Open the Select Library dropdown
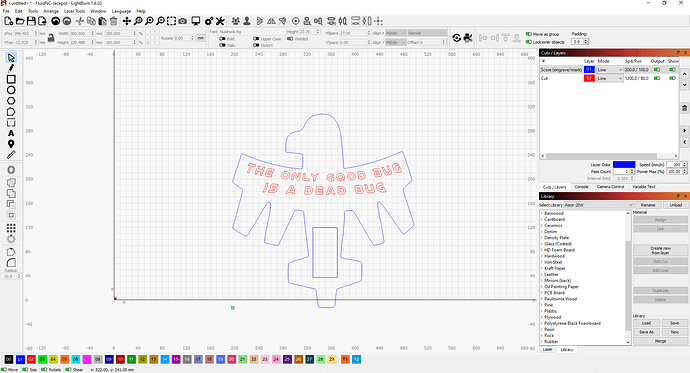Screen dimensions: 690x373 tap(598, 205)
